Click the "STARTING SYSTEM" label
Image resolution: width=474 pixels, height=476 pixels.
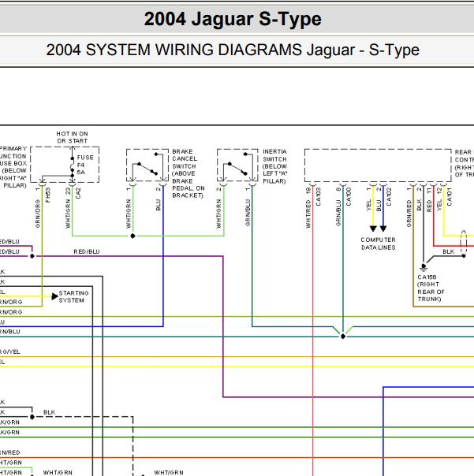[73, 296]
